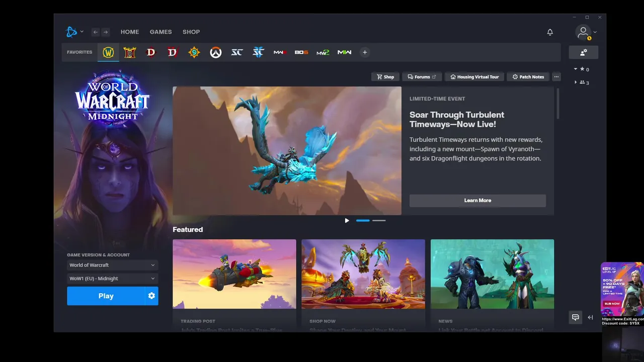Click the Turbulent Timeways dragon banner image
Image resolution: width=644 pixels, height=362 pixels.
coord(287,151)
